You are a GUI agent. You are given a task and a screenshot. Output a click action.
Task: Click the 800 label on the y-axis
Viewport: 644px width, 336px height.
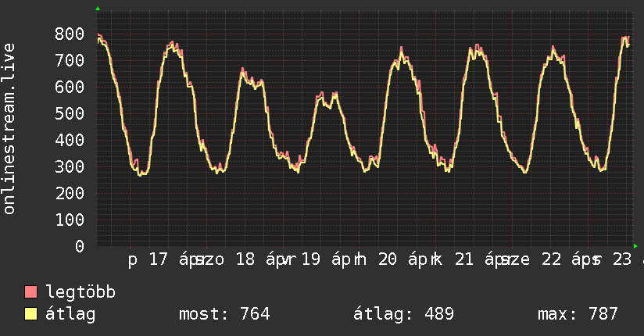coord(70,34)
